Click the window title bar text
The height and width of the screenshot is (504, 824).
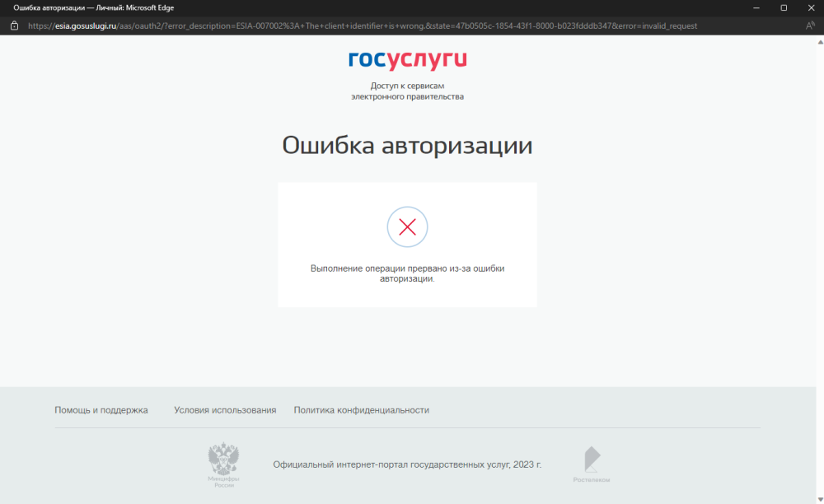91,7
